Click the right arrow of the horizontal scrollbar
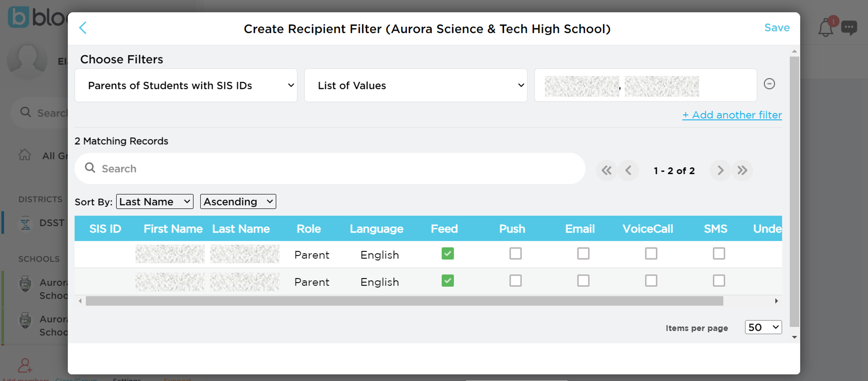Image resolution: width=868 pixels, height=381 pixels. click(x=776, y=301)
